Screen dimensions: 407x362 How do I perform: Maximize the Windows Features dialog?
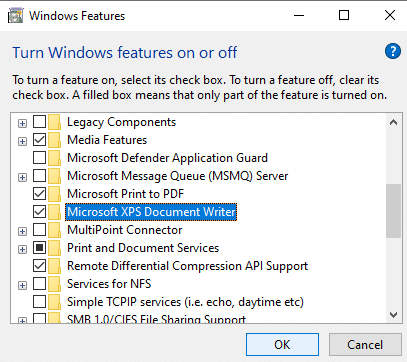(x=344, y=15)
